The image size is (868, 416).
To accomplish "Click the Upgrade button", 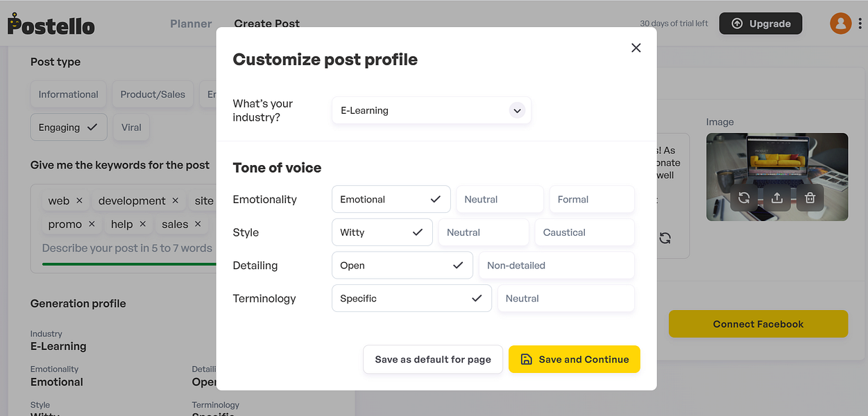I will (760, 24).
